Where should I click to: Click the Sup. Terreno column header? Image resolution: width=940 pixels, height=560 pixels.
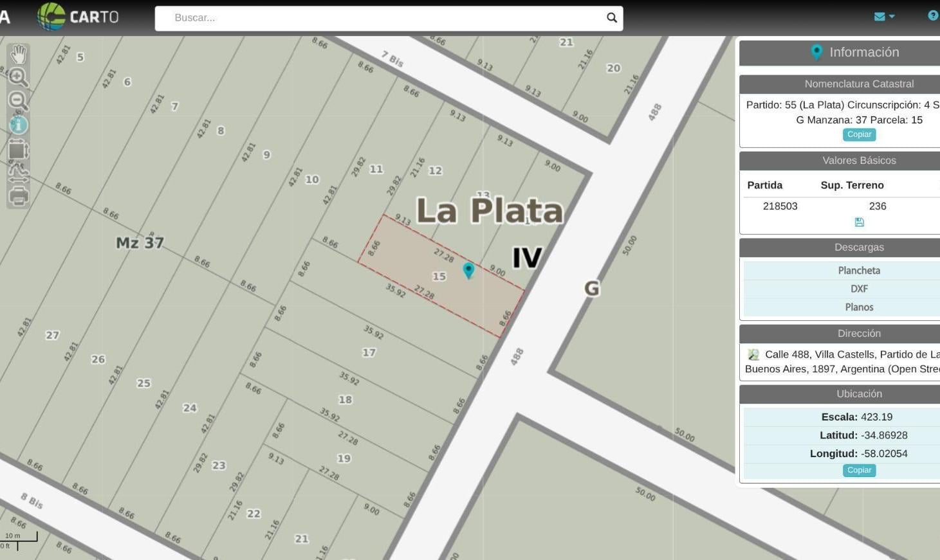click(852, 185)
